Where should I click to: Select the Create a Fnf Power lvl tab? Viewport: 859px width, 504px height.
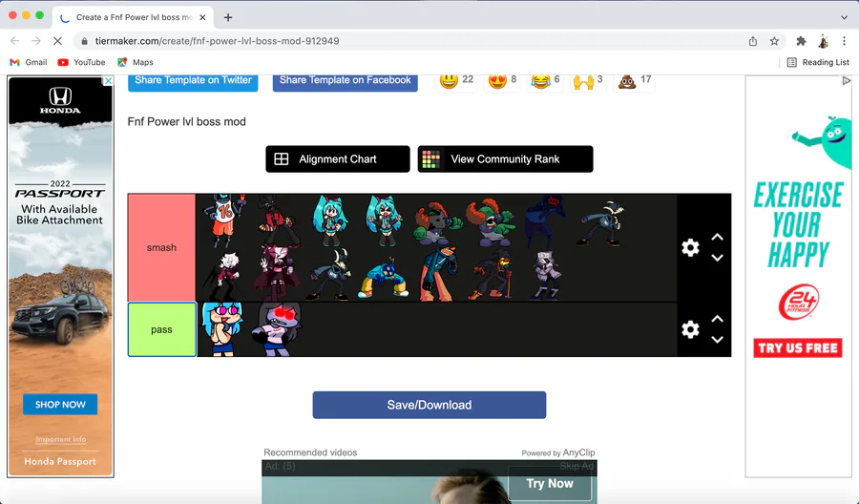click(x=135, y=17)
